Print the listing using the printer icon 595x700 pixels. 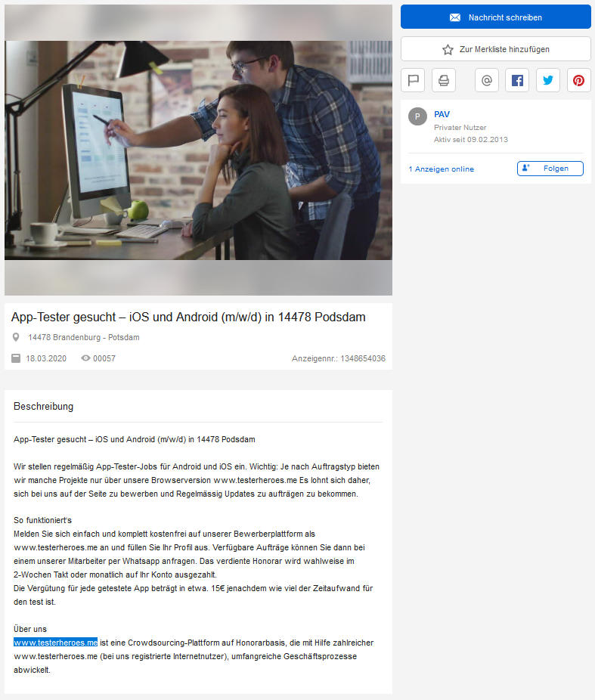(x=444, y=80)
